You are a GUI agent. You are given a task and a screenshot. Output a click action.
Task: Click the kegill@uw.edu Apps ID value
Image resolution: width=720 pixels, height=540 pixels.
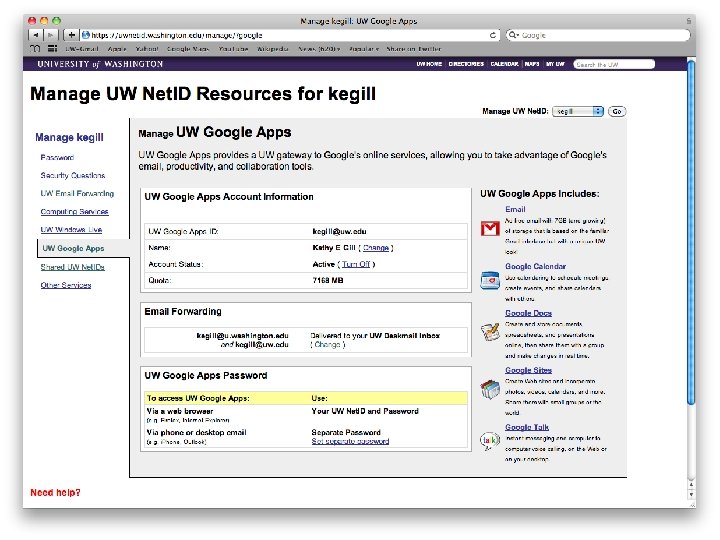[339, 231]
